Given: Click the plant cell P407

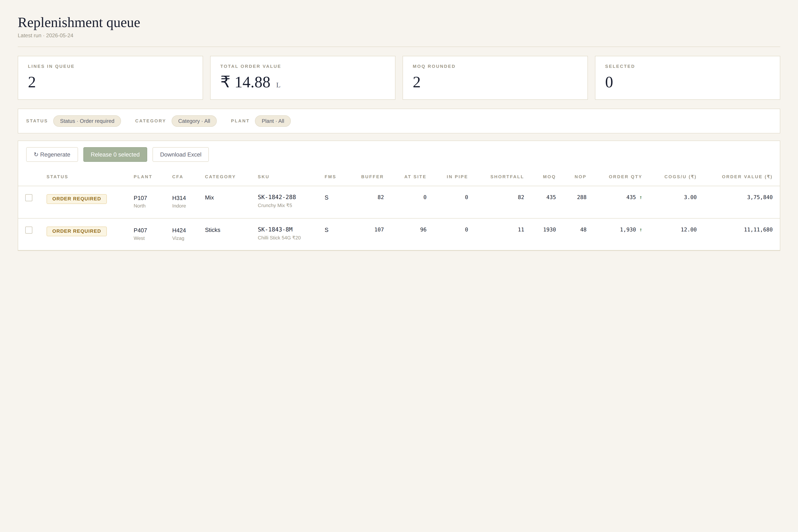Looking at the screenshot, I should click(x=140, y=230).
